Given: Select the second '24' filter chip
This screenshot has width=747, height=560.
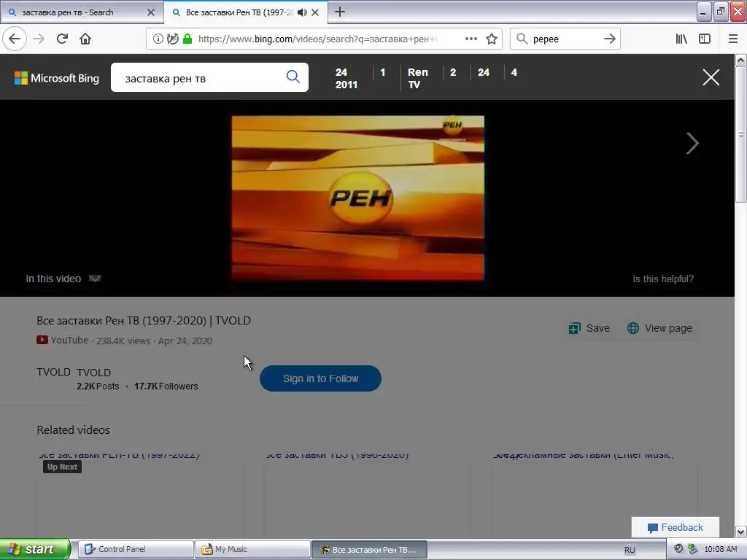Looking at the screenshot, I should tap(484, 72).
